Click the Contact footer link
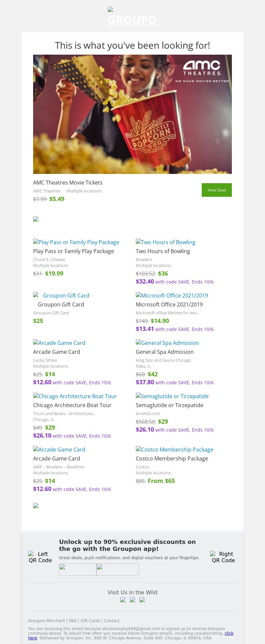265x644 pixels. tap(112, 621)
